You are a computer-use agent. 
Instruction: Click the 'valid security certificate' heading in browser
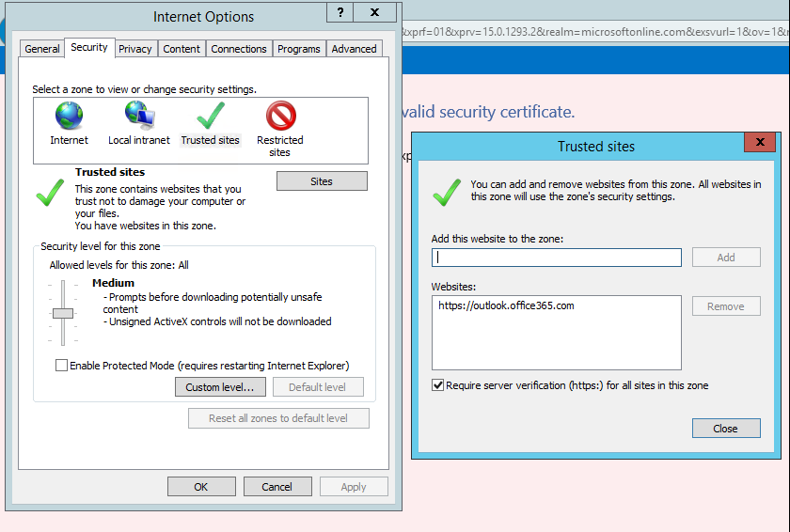coord(489,112)
